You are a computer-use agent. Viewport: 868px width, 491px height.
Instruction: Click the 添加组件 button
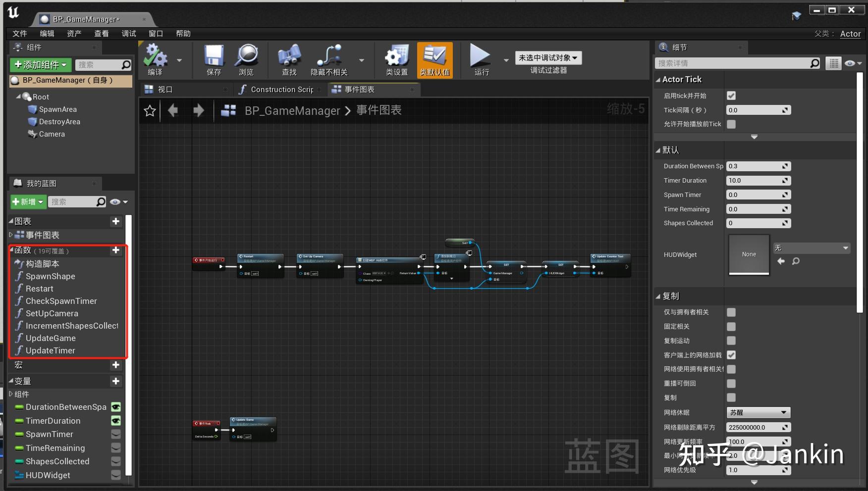40,65
